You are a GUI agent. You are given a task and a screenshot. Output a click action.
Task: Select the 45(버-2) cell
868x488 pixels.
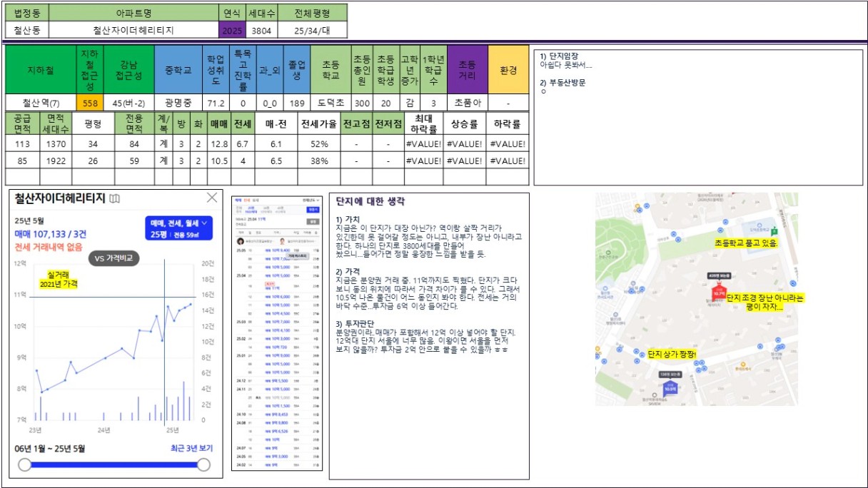click(x=129, y=103)
